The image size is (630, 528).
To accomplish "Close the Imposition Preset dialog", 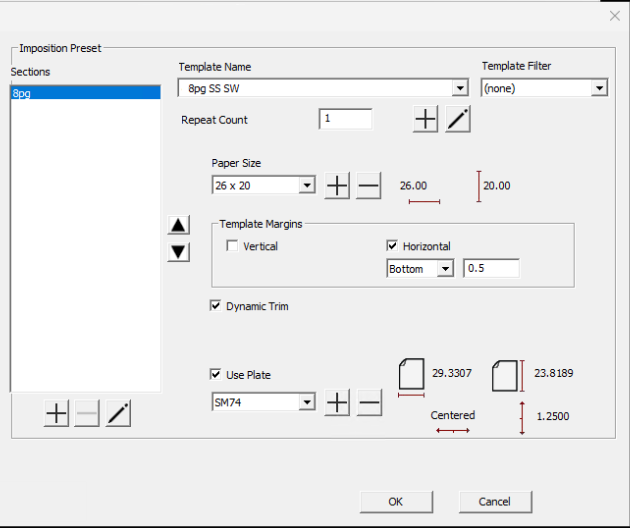I will click(614, 16).
